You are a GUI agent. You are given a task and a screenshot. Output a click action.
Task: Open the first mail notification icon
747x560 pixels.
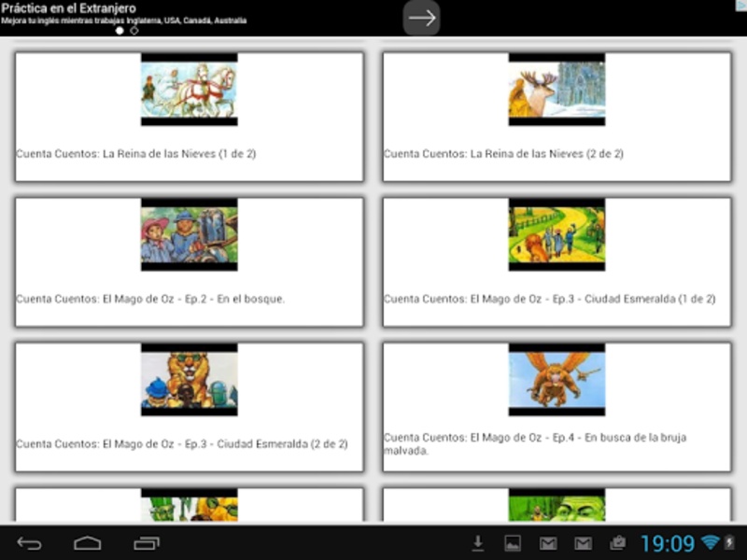[548, 543]
